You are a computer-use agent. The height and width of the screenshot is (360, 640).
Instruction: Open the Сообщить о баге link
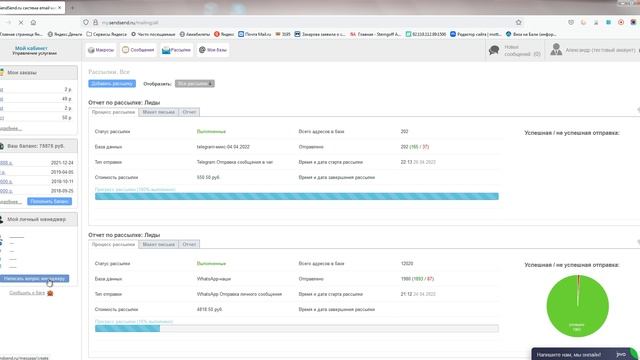click(27, 293)
